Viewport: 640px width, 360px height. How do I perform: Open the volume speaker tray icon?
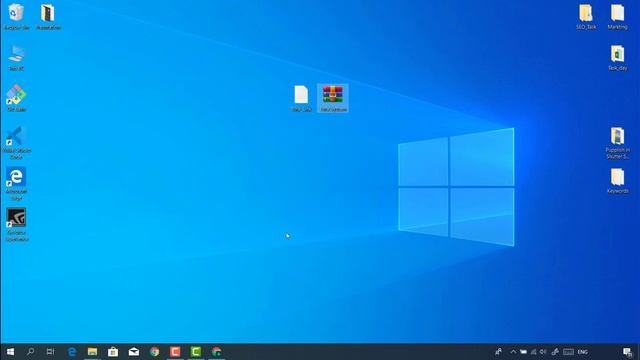[543, 352]
